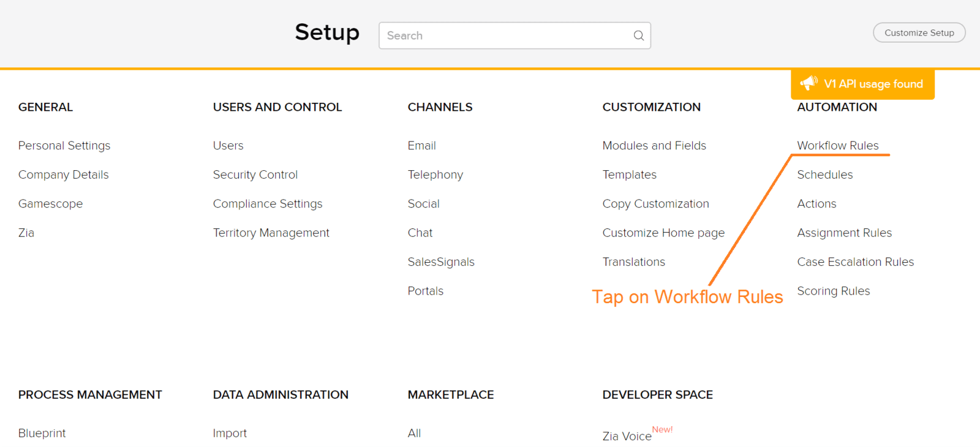Image resolution: width=980 pixels, height=447 pixels.
Task: Click the DATA ADMINISTRATION heading
Action: [x=281, y=395]
